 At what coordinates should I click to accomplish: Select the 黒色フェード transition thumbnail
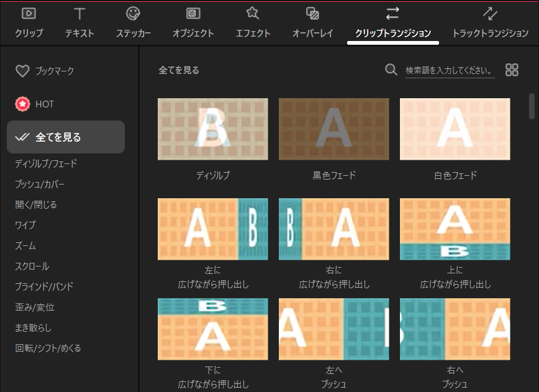(x=333, y=129)
